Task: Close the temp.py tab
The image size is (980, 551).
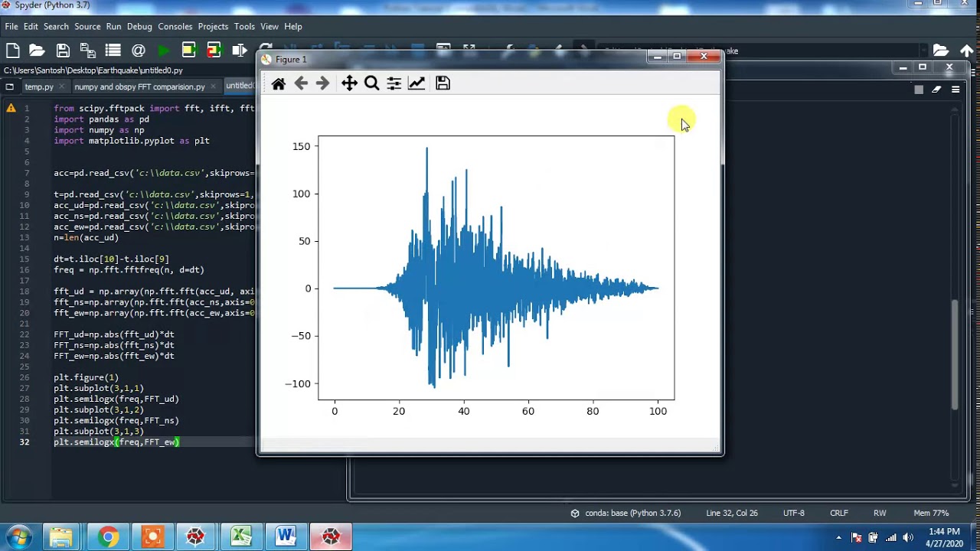Action: pos(63,86)
